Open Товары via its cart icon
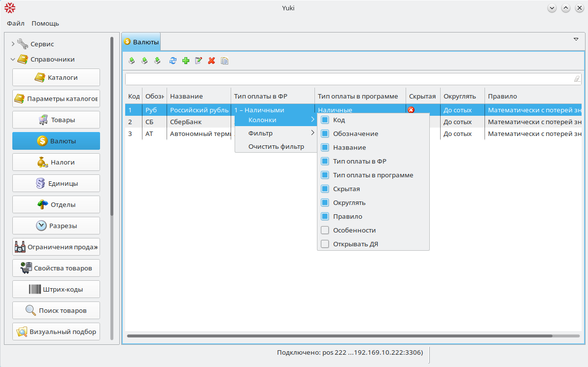The width and height of the screenshot is (588, 367). pos(43,120)
